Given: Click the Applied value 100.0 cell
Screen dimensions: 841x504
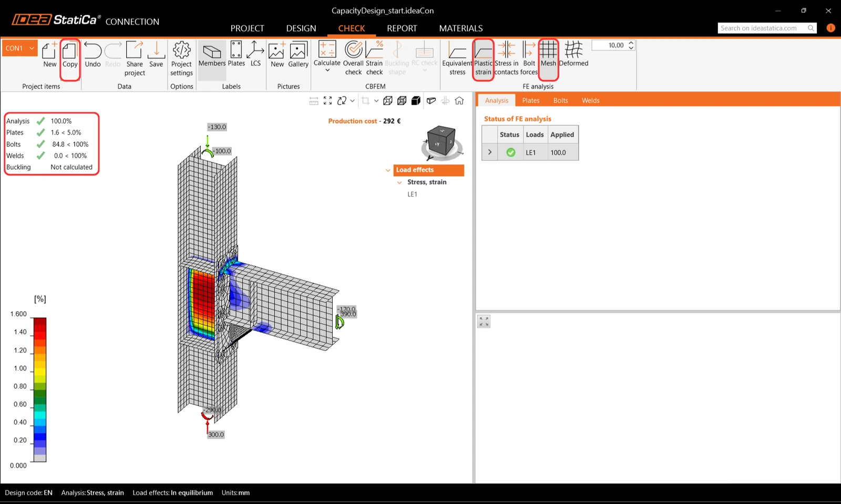Looking at the screenshot, I should point(562,152).
